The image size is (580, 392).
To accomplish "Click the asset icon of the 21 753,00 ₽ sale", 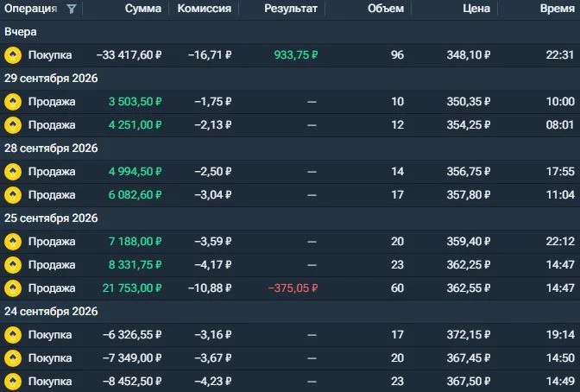I will (x=13, y=288).
